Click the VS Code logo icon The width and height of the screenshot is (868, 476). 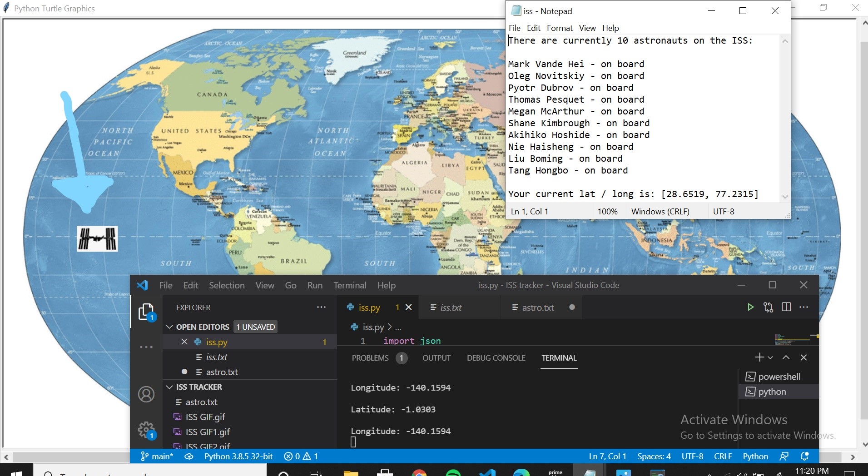tap(142, 285)
